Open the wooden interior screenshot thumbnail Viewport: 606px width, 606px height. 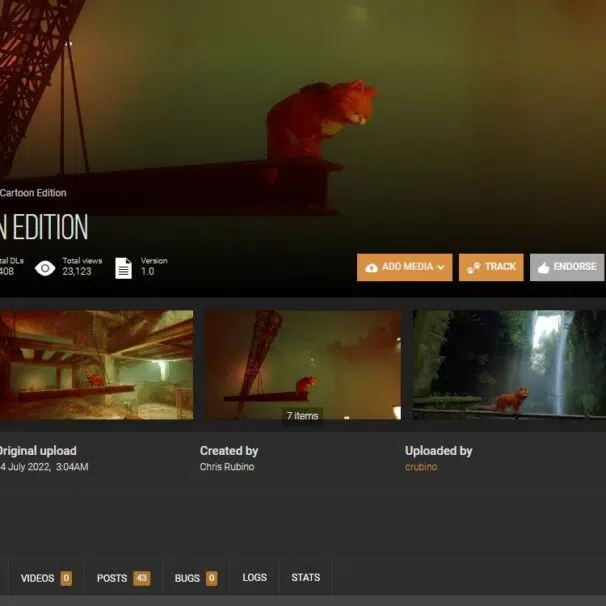tap(96, 364)
